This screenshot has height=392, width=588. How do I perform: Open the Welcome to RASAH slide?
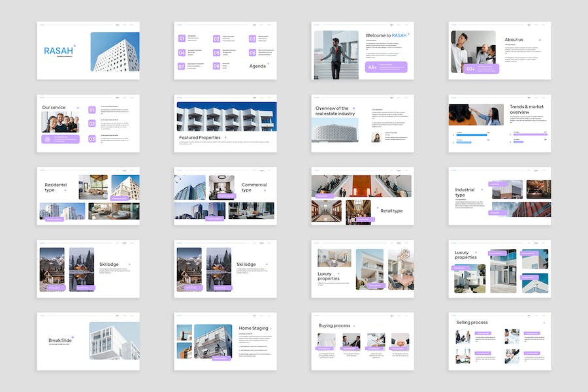[363, 51]
